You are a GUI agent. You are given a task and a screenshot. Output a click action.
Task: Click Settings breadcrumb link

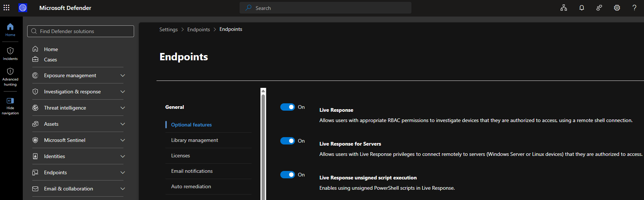[x=169, y=29]
